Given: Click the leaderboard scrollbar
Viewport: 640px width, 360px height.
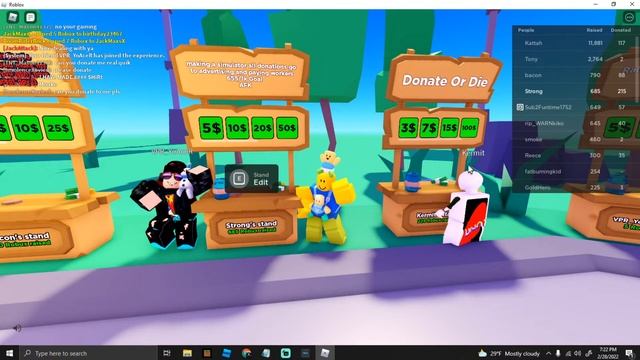Looking at the screenshot, I should point(638,69).
